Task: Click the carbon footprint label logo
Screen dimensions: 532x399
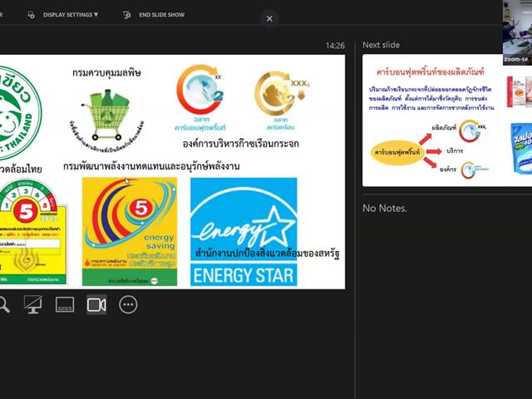Action: point(200,98)
